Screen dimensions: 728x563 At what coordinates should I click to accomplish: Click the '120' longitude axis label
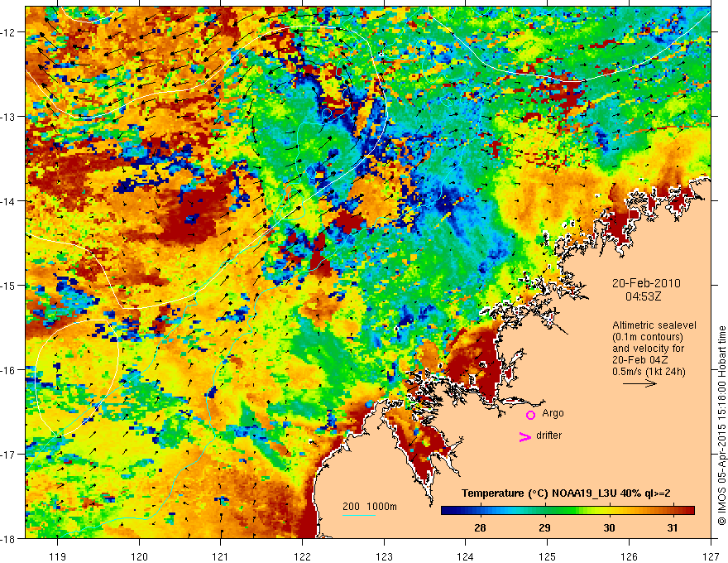click(139, 556)
